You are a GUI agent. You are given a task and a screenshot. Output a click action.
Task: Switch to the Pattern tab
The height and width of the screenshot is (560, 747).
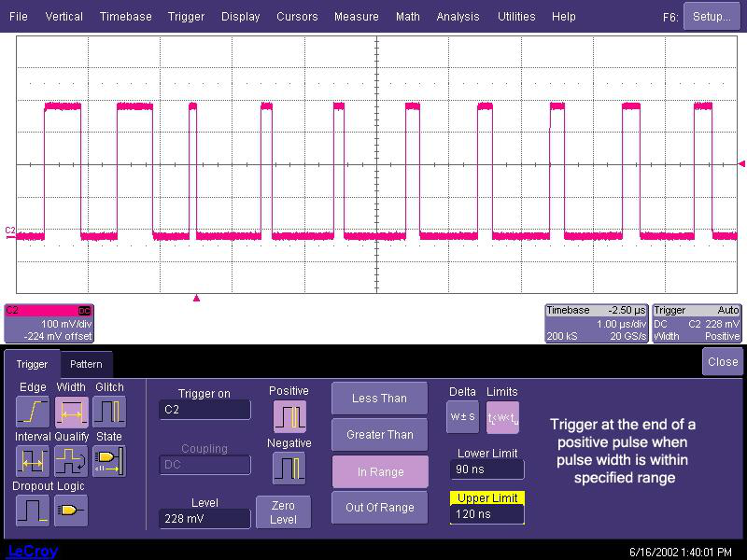(x=87, y=364)
